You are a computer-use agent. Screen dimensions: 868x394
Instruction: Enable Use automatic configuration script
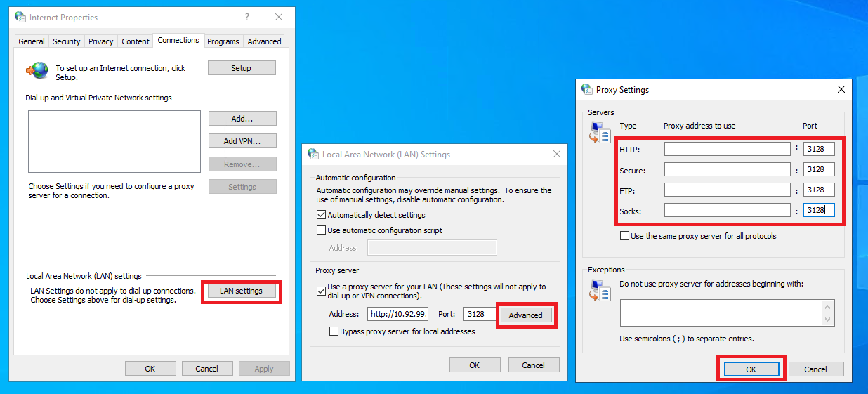(322, 230)
